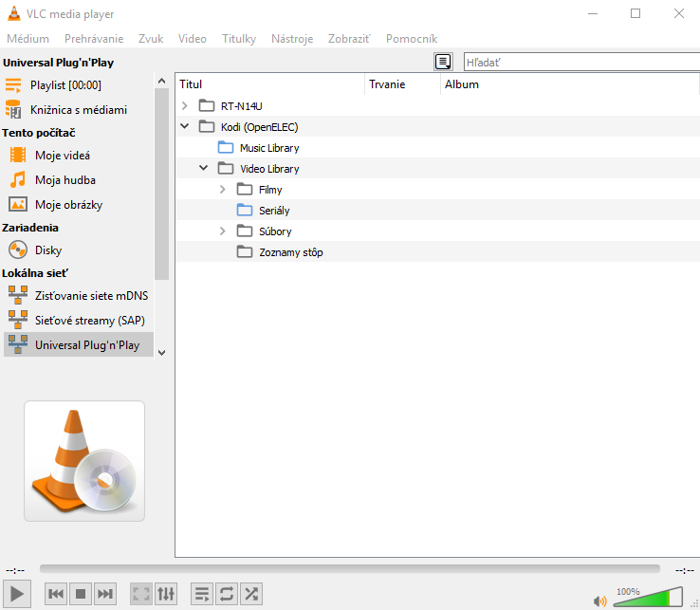700x610 pixels.
Task: Sort by Album column header
Action: point(570,83)
